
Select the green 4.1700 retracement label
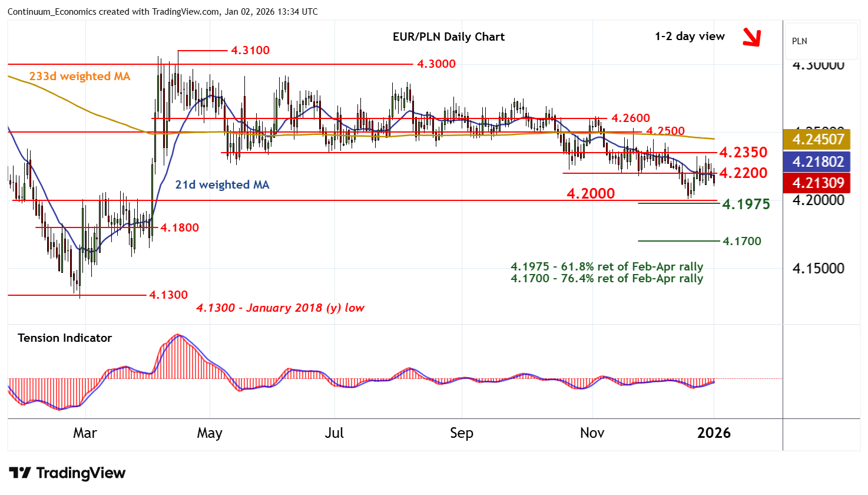(x=741, y=241)
